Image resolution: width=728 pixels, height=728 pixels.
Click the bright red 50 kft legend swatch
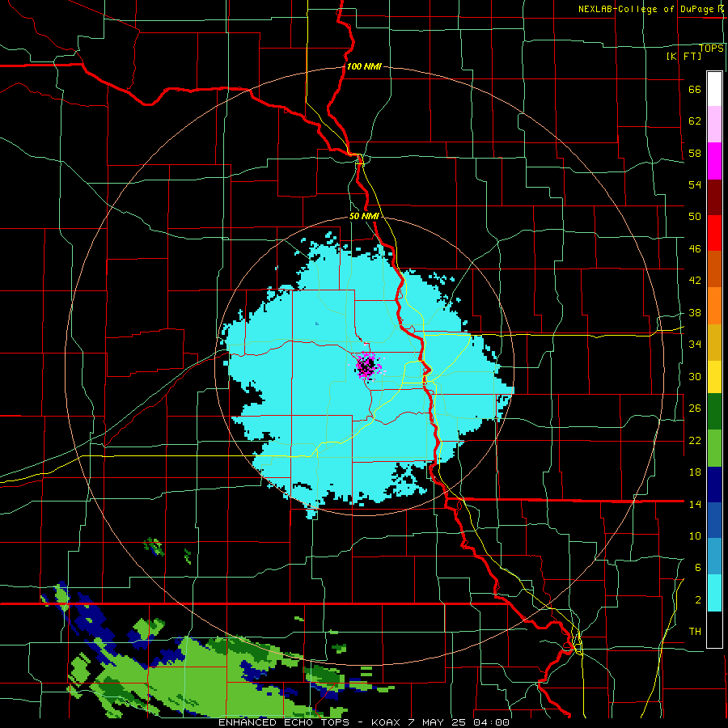pos(714,233)
